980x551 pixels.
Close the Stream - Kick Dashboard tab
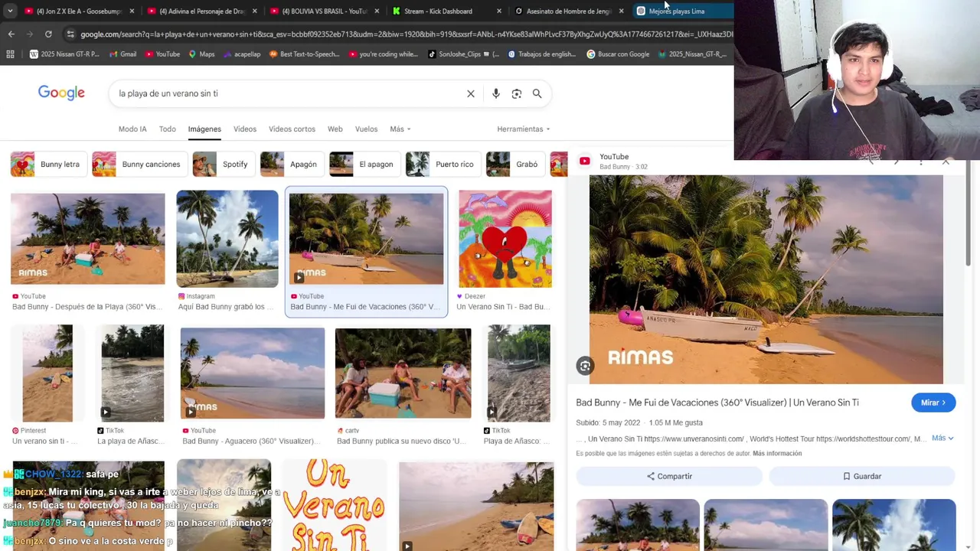499,11
